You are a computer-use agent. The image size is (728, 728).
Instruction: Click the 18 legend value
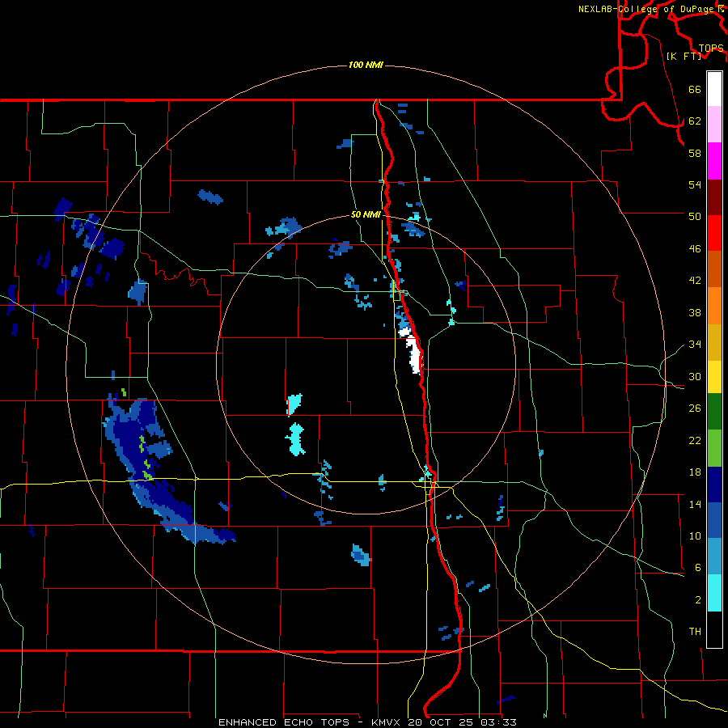[695, 472]
